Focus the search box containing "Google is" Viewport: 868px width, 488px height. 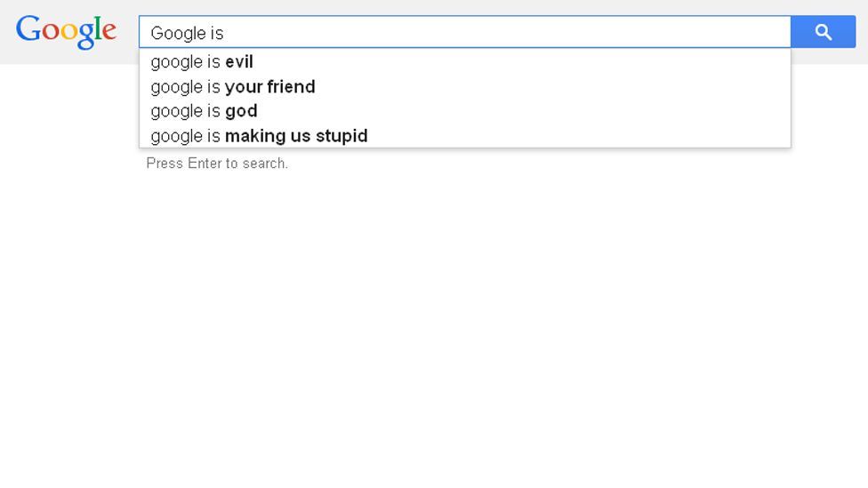[x=464, y=32]
